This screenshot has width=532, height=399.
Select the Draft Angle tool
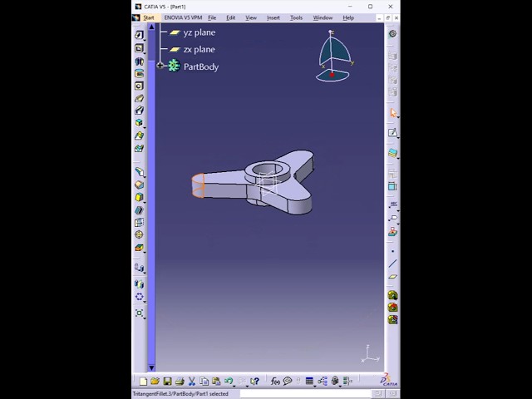click(x=139, y=197)
